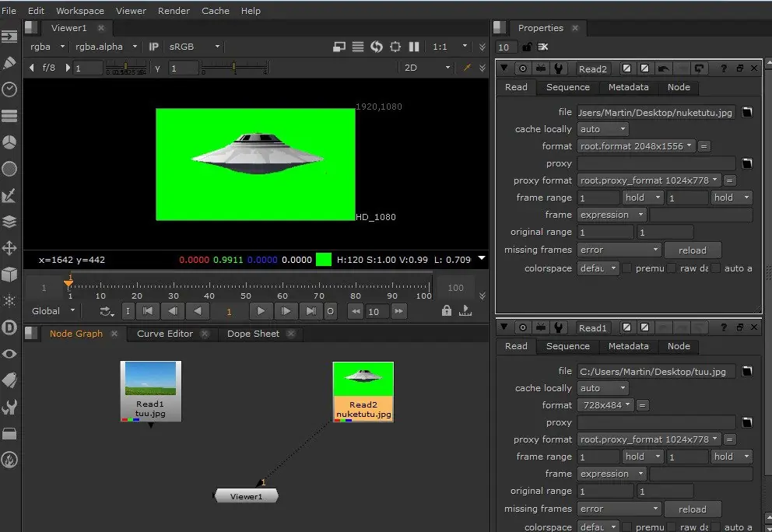The image size is (772, 532).
Task: Open the Particles nodes toolbar icon
Action: click(x=9, y=301)
